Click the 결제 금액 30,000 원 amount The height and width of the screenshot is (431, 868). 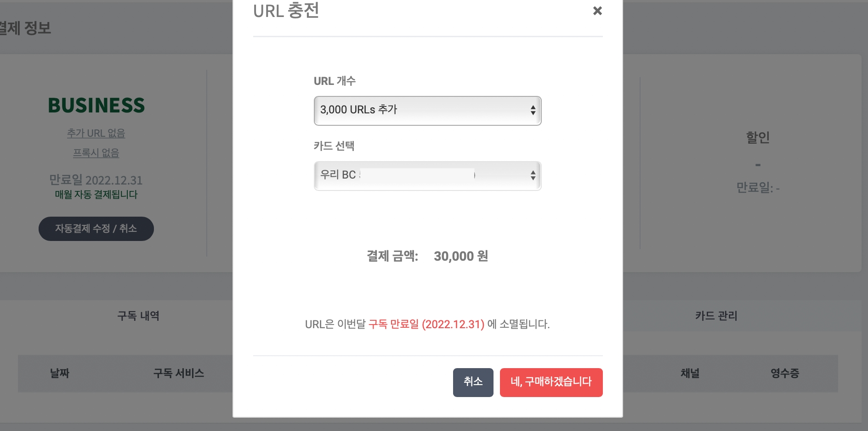pyautogui.click(x=460, y=256)
